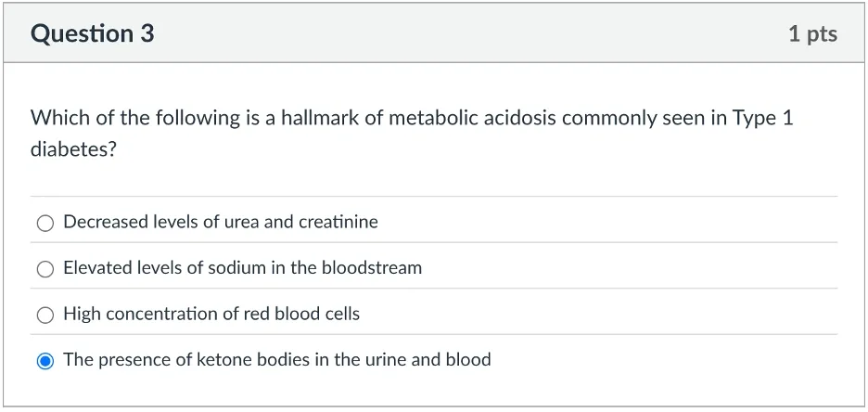
Task: Click the empty middle of the gray header bar
Action: [x=464, y=34]
